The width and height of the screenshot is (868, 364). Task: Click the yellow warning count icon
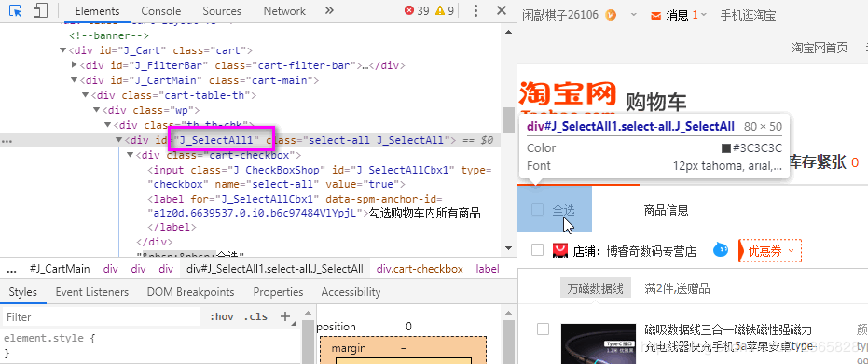pyautogui.click(x=441, y=10)
